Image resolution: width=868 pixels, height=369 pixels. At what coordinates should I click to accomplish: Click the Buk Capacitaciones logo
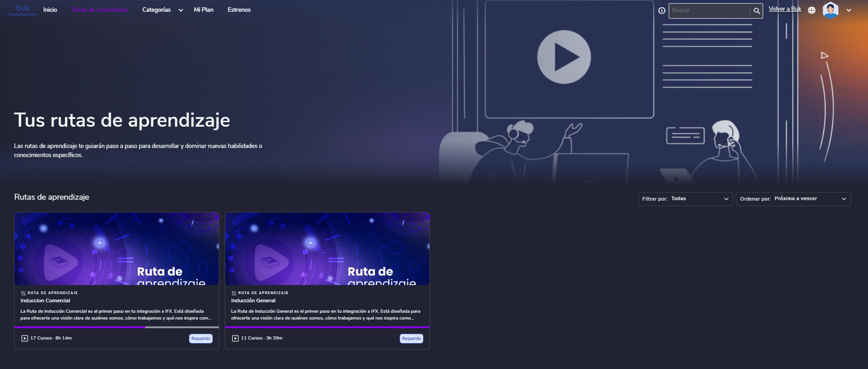point(23,10)
